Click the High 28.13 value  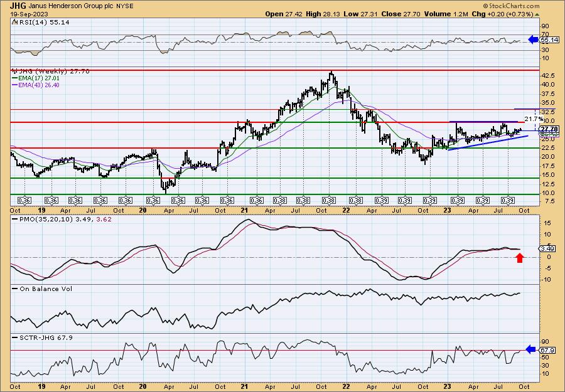click(x=323, y=14)
